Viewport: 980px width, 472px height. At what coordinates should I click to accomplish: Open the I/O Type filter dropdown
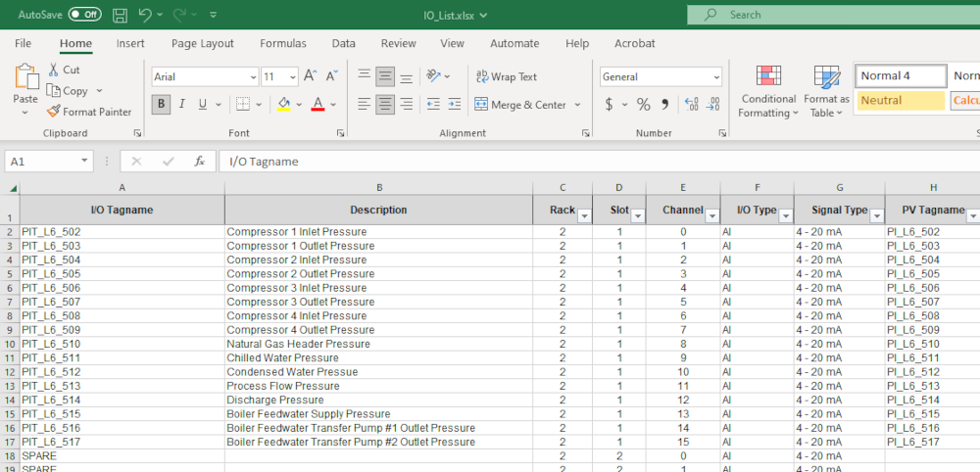[x=786, y=216]
